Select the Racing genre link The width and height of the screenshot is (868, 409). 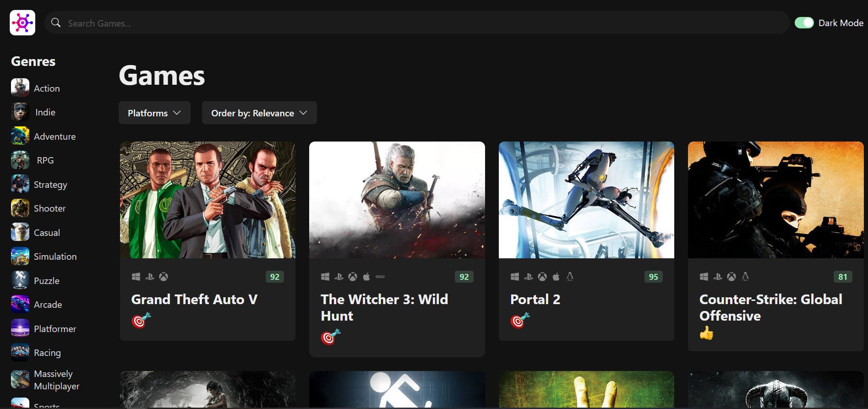[x=47, y=353]
